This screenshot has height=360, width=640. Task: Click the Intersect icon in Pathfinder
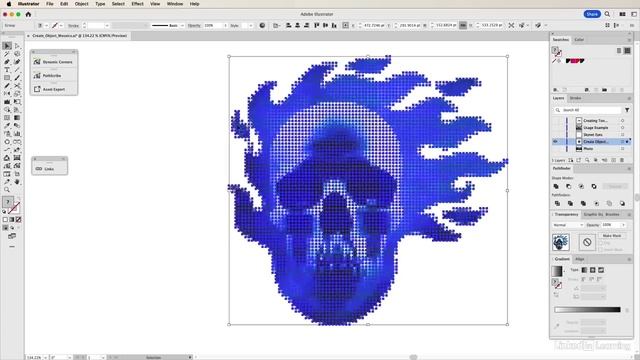581,187
